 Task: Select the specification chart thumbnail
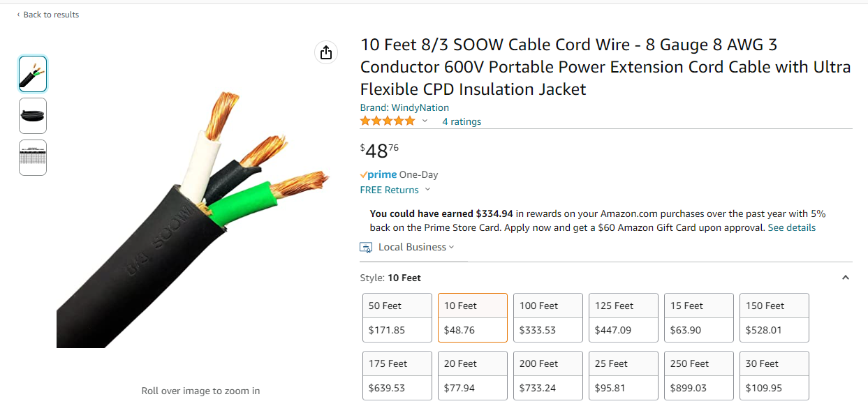click(x=33, y=158)
